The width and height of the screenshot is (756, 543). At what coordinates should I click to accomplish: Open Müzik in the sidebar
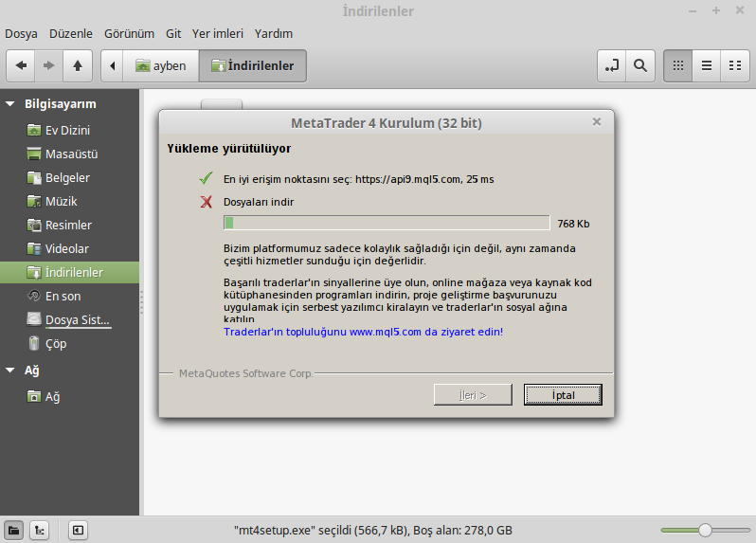point(69,201)
